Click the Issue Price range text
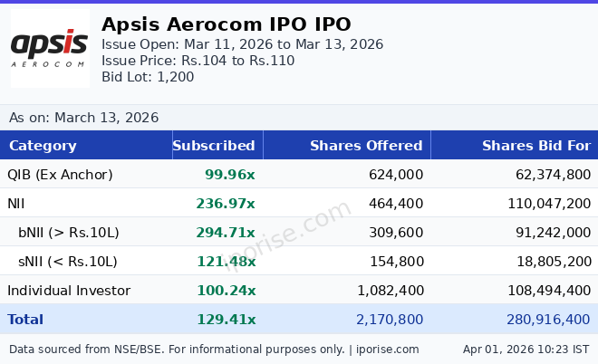The width and height of the screenshot is (598, 364). [198, 61]
